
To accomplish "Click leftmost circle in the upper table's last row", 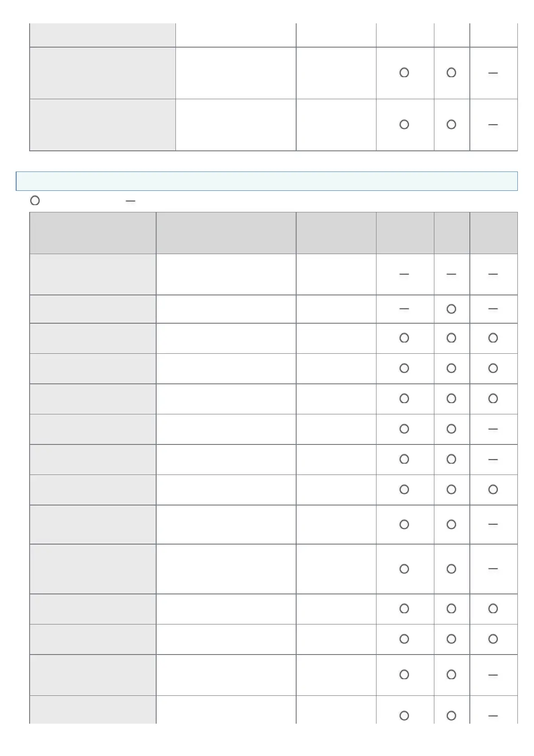I will (404, 124).
